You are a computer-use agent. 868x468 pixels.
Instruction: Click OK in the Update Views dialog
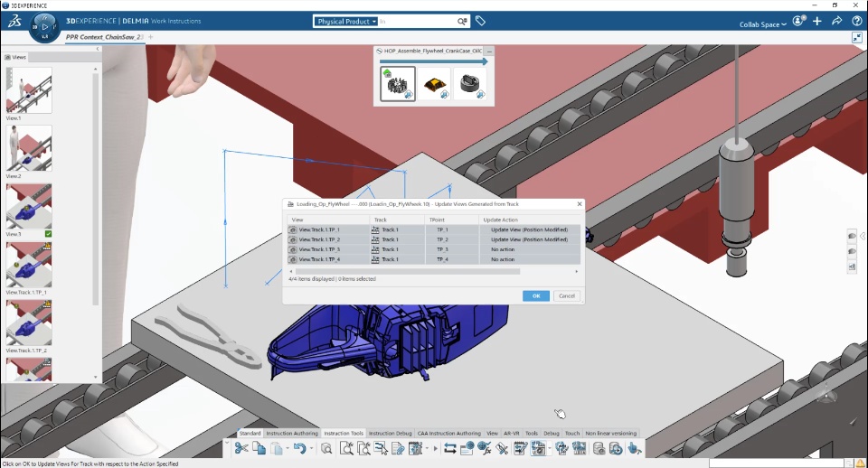536,296
